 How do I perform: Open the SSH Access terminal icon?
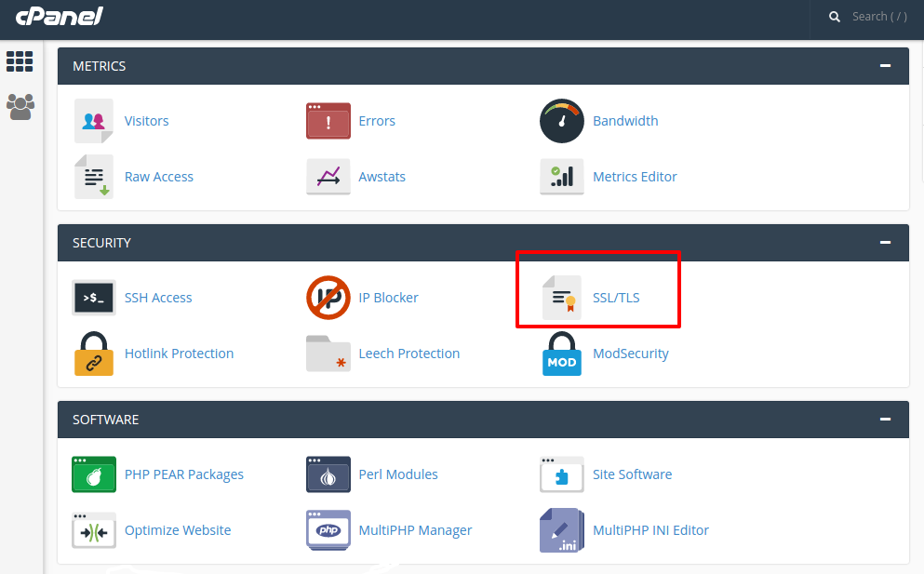point(94,298)
